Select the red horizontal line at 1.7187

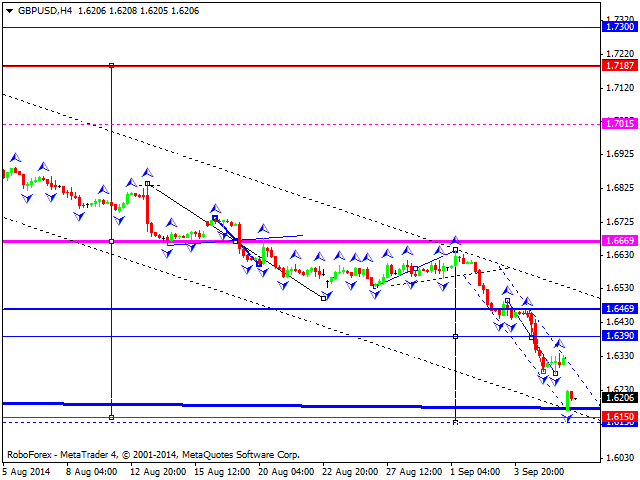pos(300,66)
